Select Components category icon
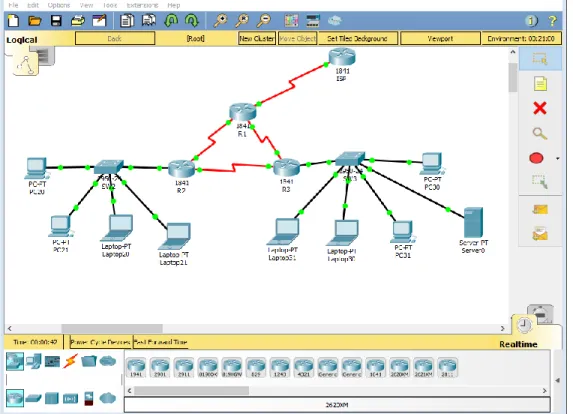The height and width of the screenshot is (414, 573). pos(52,361)
